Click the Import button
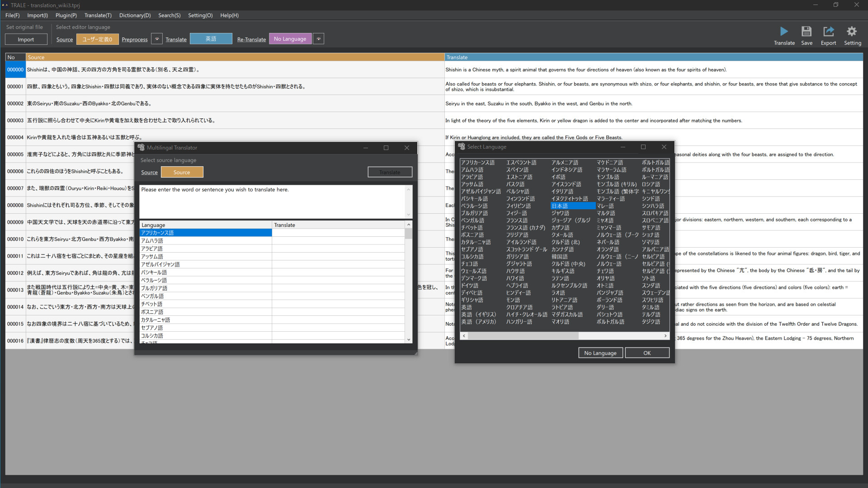Viewport: 868px width, 488px height. point(26,39)
